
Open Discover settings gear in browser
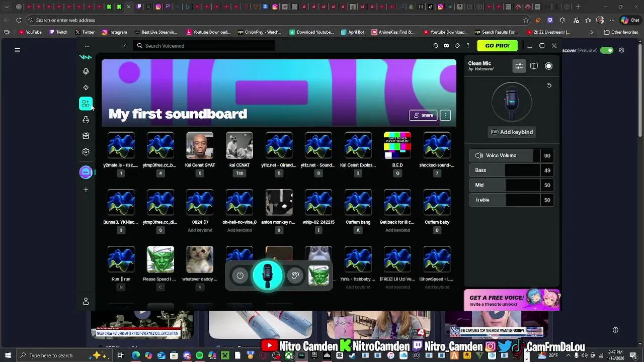(x=621, y=50)
